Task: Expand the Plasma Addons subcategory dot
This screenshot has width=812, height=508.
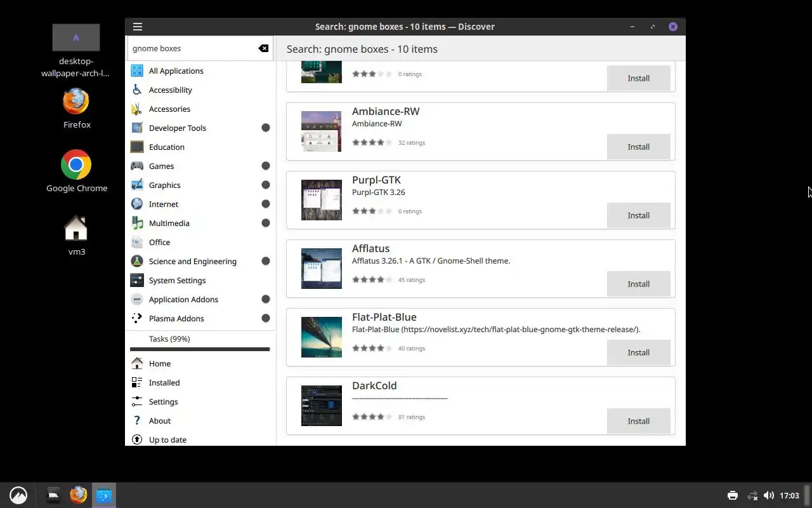Action: [x=266, y=318]
